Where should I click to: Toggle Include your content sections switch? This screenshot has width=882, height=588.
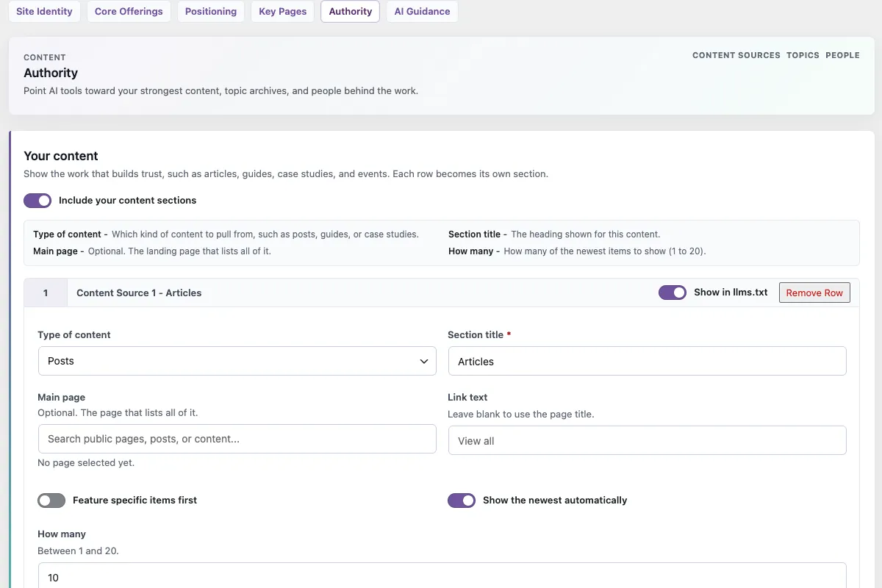coord(37,201)
